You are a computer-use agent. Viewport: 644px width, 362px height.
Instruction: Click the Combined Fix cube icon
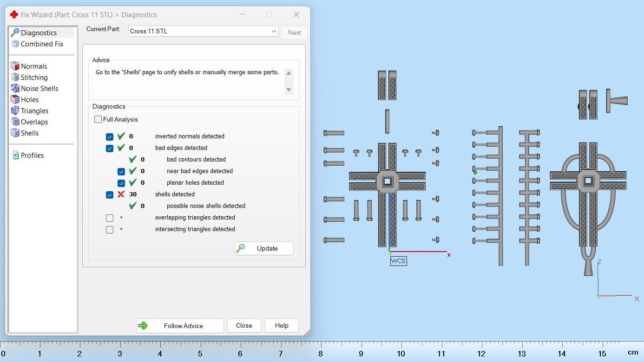point(15,44)
